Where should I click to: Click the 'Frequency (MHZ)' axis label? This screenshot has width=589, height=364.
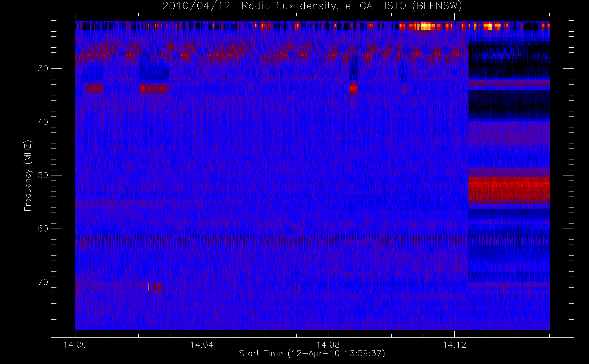(x=28, y=175)
